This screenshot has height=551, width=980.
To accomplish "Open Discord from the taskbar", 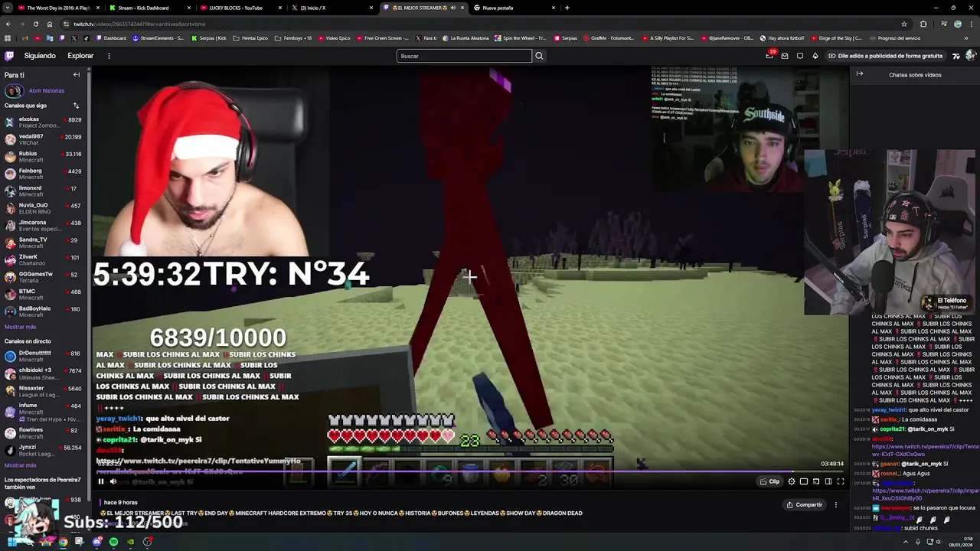I will coord(97,542).
